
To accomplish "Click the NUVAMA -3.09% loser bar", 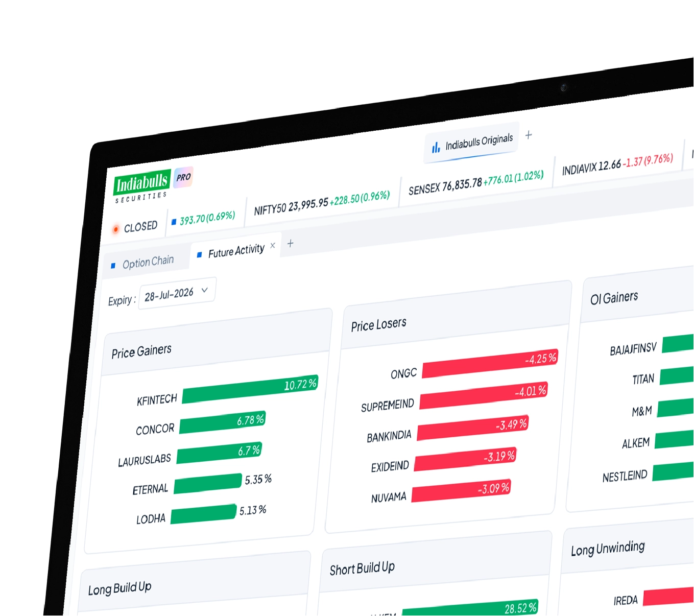I will coord(462,490).
